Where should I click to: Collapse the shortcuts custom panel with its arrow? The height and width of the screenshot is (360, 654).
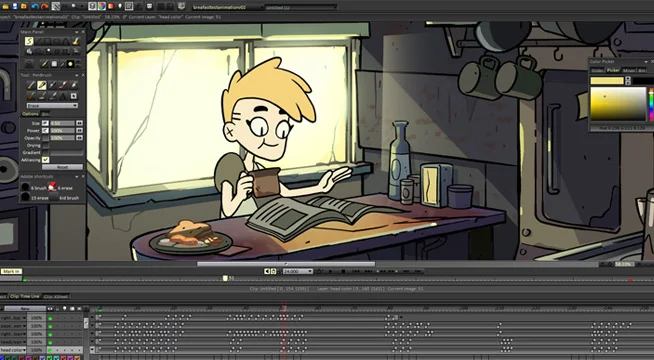pyautogui.click(x=77, y=177)
